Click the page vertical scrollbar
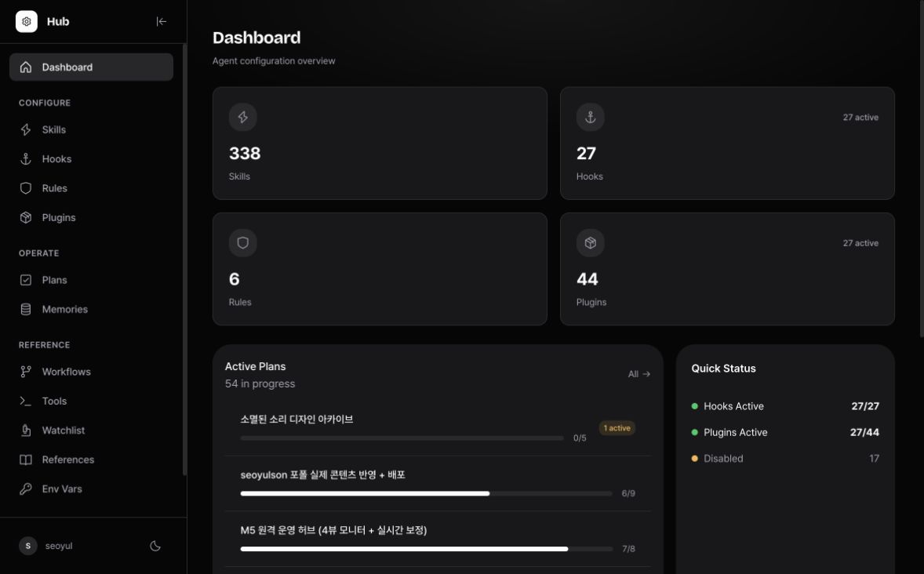The image size is (924, 574). 921,169
